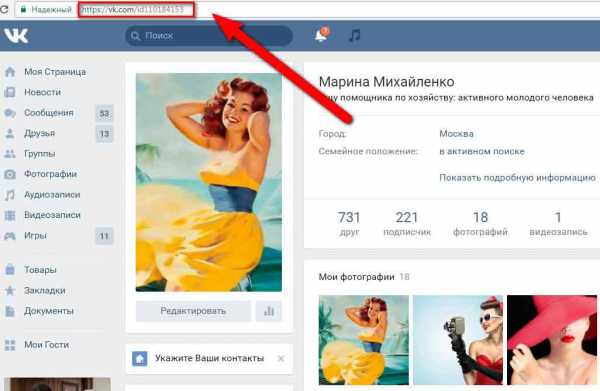
Task: Open the music note player icon
Action: pyautogui.click(x=355, y=36)
